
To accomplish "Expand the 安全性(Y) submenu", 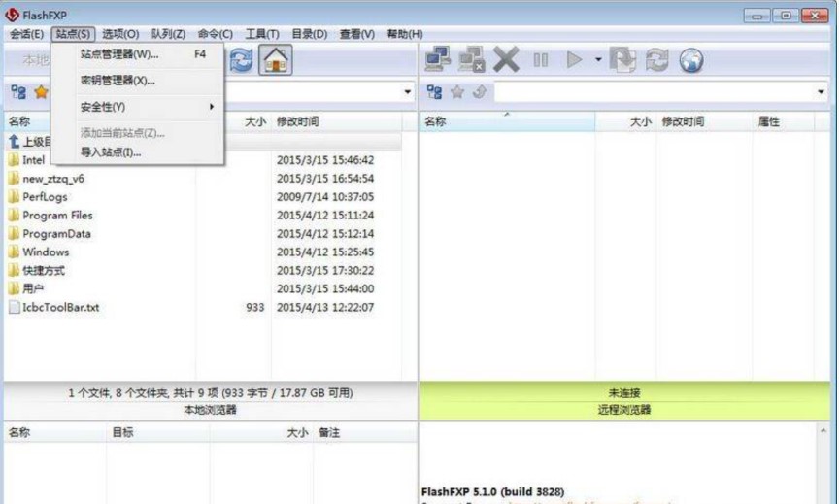I will pos(138,107).
